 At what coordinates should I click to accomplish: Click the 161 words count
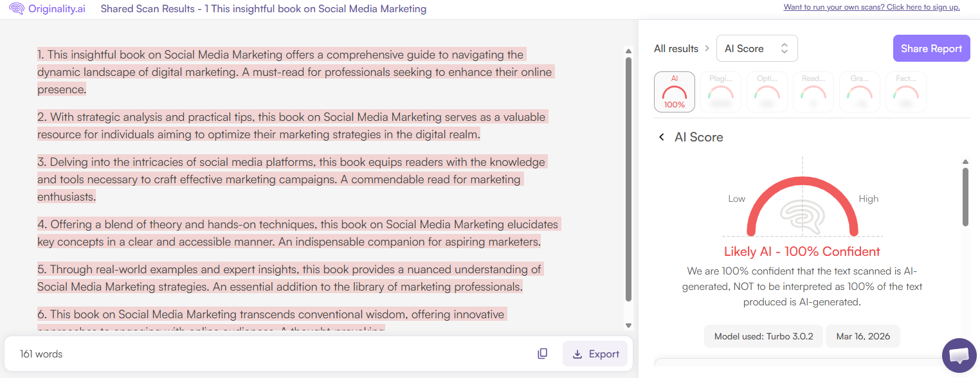41,354
